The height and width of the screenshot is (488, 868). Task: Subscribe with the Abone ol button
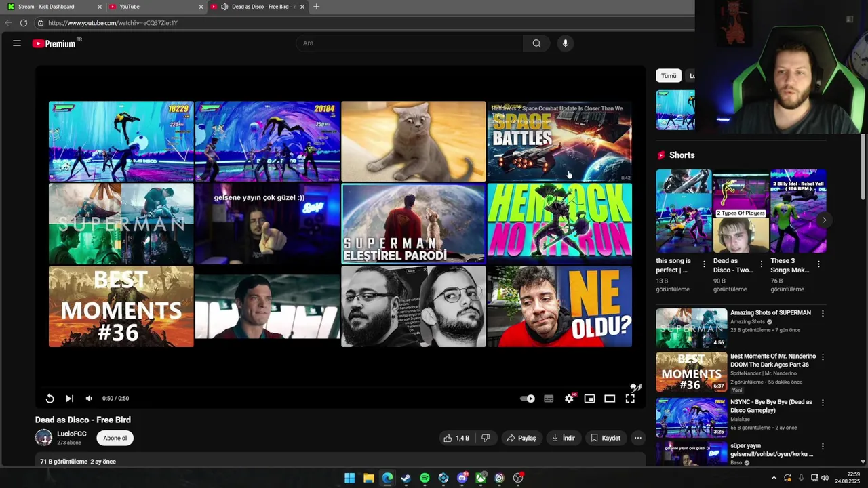tap(115, 438)
